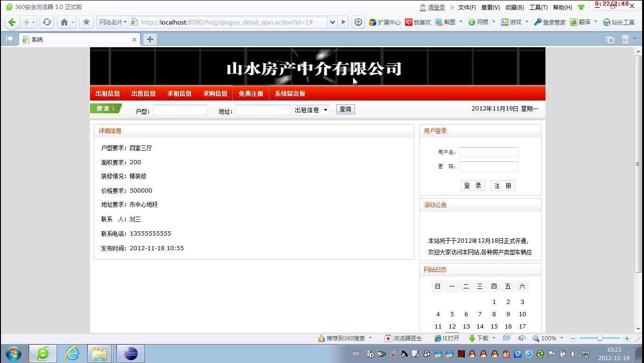Open the 网站名片 site card dropdown
Image resolution: width=644 pixels, height=363 pixels.
(113, 22)
